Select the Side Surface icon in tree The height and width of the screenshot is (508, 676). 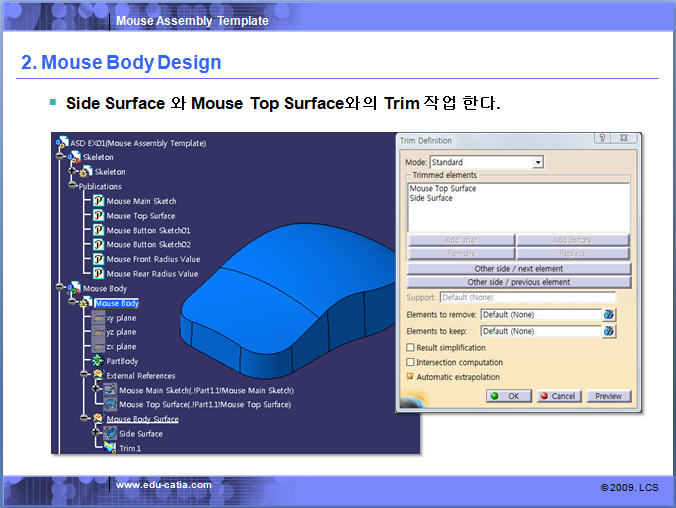pyautogui.click(x=110, y=433)
